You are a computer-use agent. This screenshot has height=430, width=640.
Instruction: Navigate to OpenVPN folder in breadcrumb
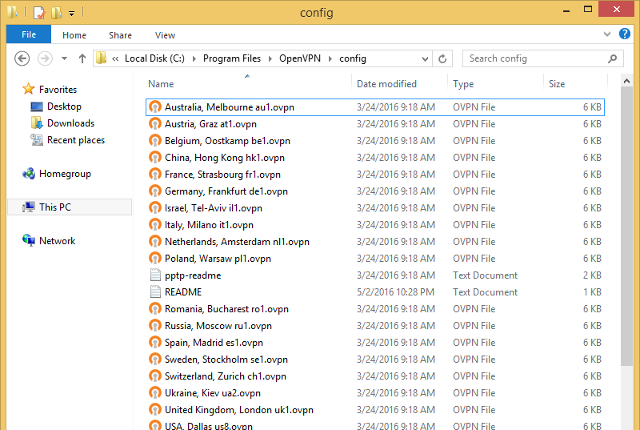(300, 59)
